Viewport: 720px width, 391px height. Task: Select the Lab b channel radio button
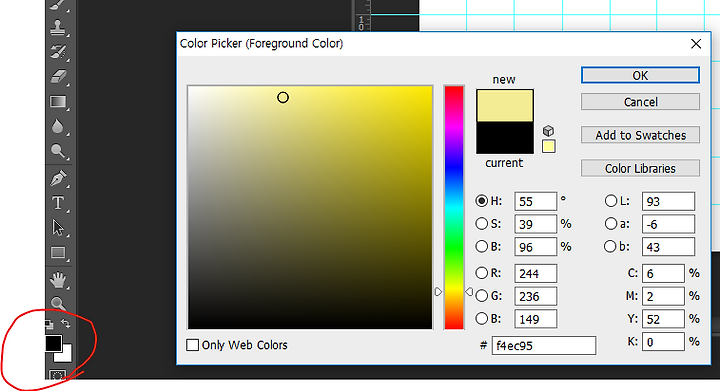click(x=610, y=246)
